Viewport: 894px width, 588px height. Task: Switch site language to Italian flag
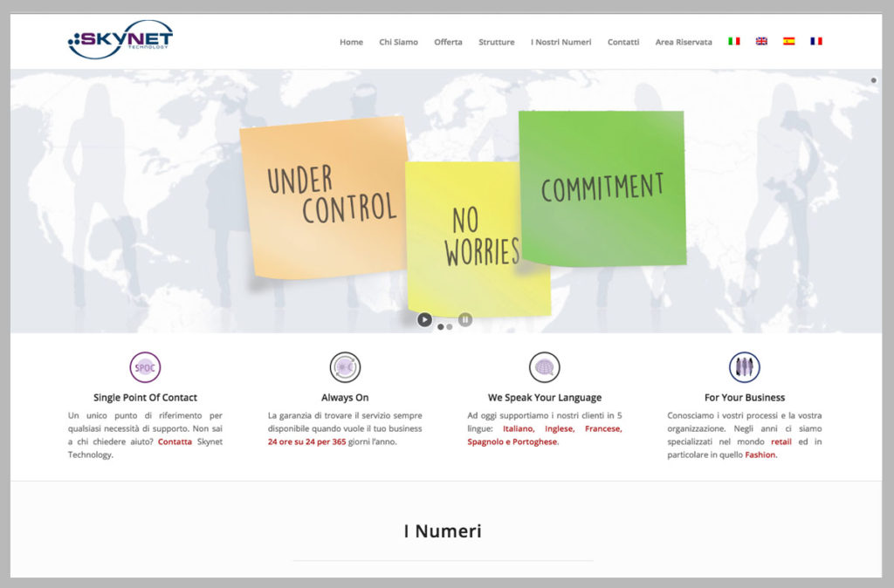[733, 41]
